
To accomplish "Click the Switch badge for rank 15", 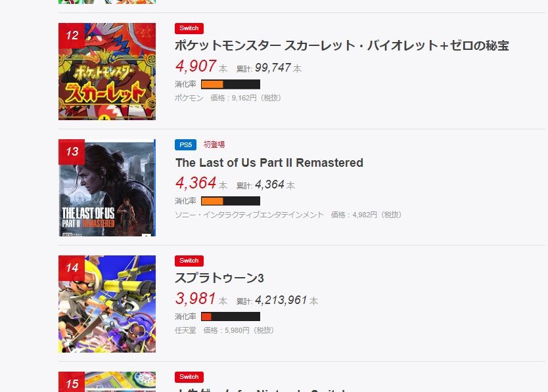I will pyautogui.click(x=189, y=377).
